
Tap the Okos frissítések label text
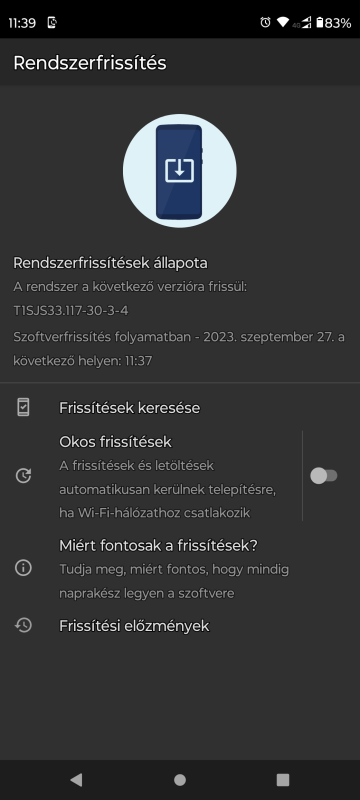(x=115, y=441)
